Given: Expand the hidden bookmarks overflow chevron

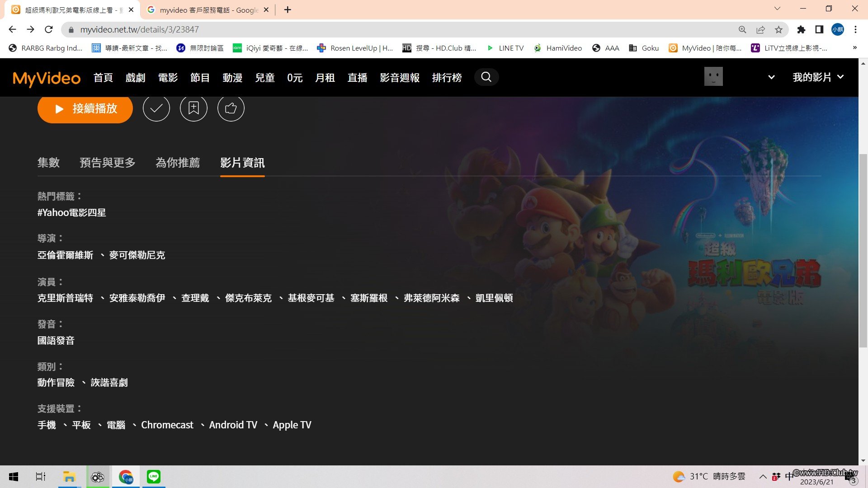Looking at the screenshot, I should 854,48.
